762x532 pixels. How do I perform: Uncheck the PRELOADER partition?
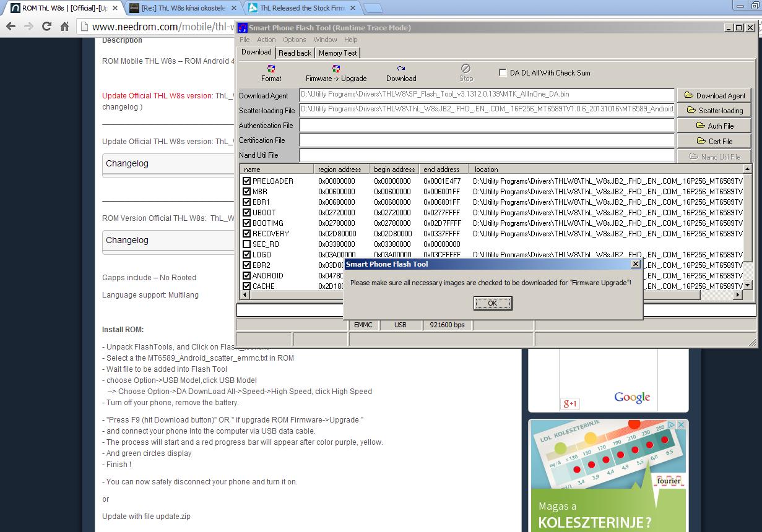coord(246,181)
